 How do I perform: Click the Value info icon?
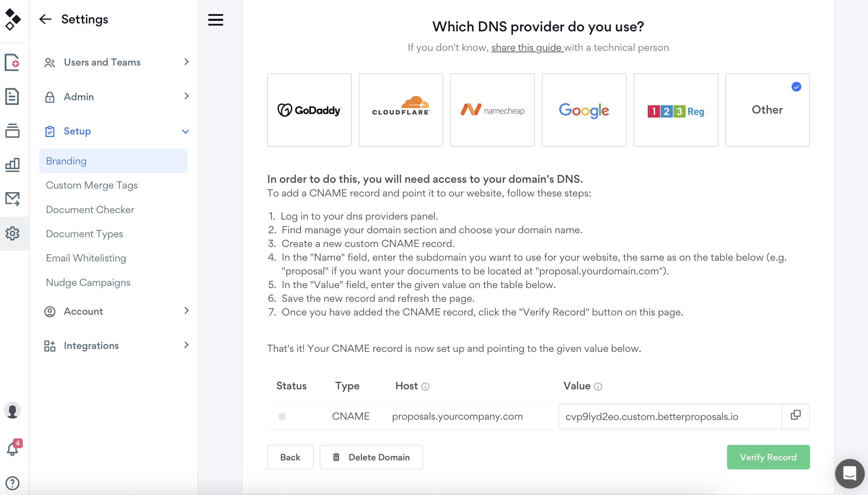[x=598, y=386]
